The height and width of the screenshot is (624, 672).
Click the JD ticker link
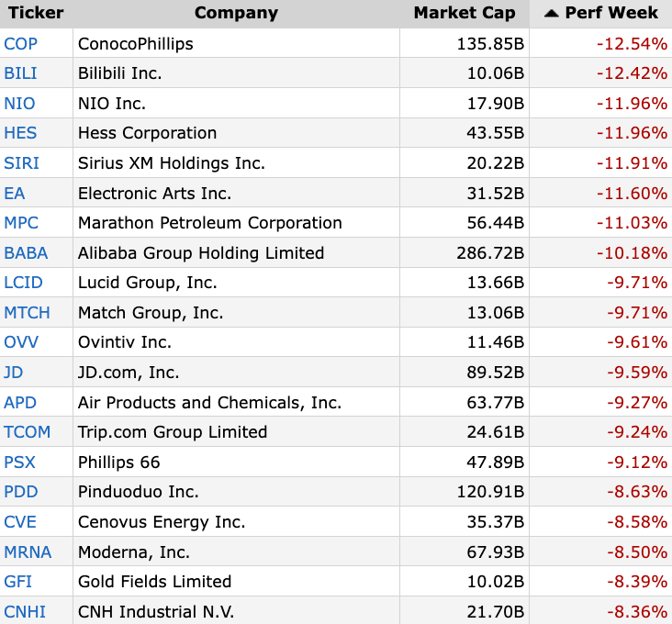point(14,373)
